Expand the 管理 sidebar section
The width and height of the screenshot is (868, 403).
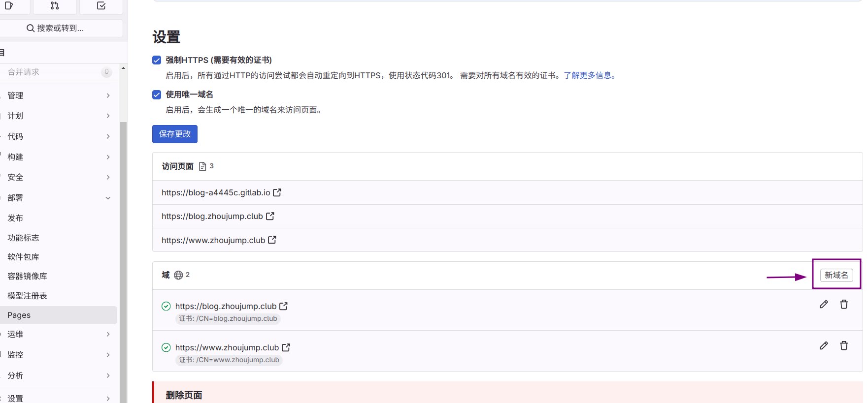click(x=58, y=95)
